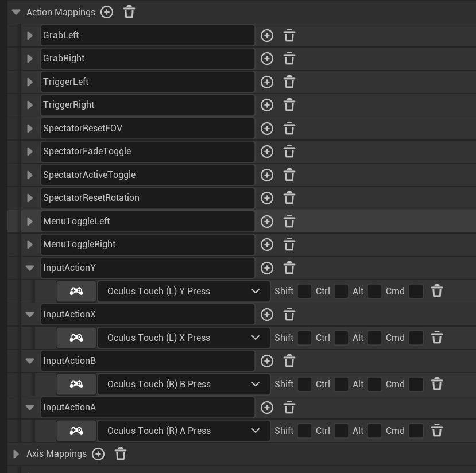The width and height of the screenshot is (476, 473).
Task: Delete the TriggerLeft mapping
Action: 289,82
